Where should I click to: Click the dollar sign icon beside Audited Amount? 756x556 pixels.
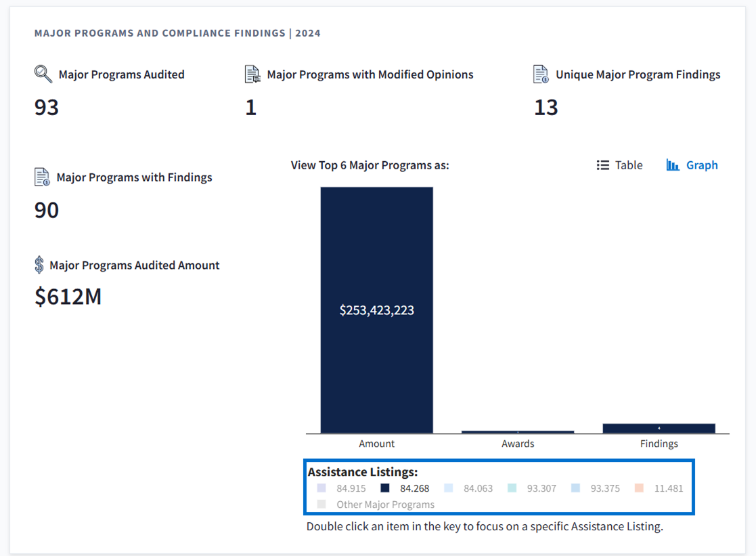tap(39, 265)
